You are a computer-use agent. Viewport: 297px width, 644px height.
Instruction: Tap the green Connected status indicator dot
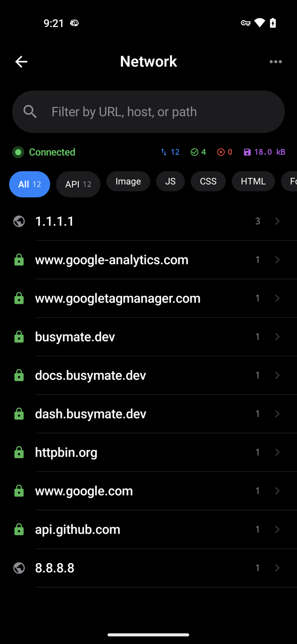(x=18, y=152)
